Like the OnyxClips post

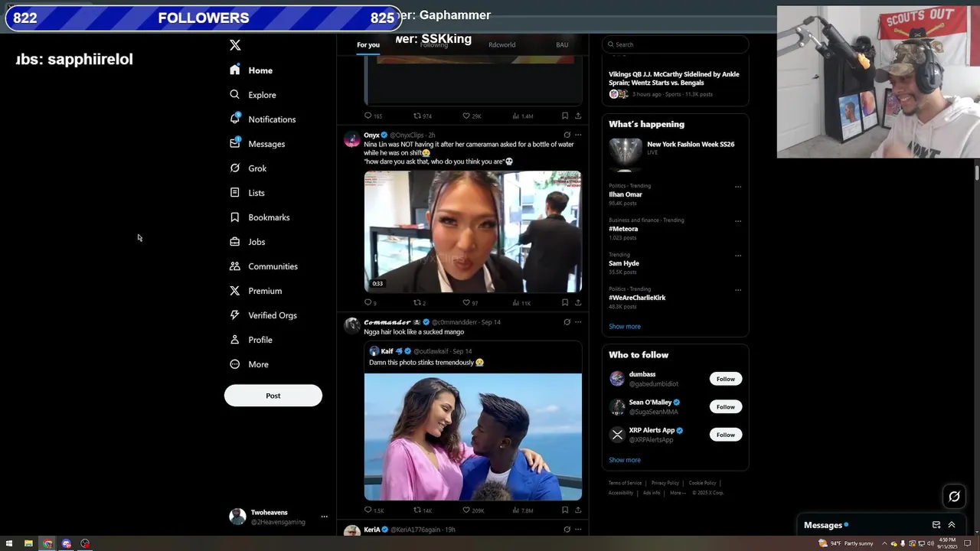(x=466, y=303)
